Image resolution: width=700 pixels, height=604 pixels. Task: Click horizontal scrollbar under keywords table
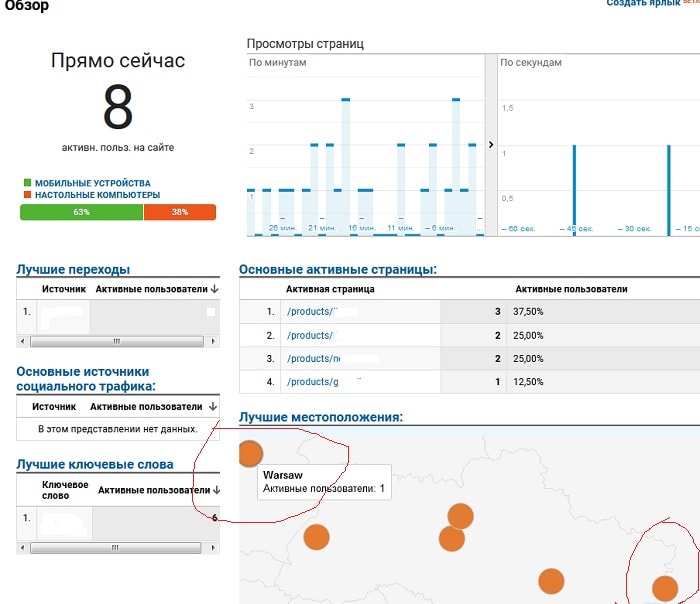(117, 548)
